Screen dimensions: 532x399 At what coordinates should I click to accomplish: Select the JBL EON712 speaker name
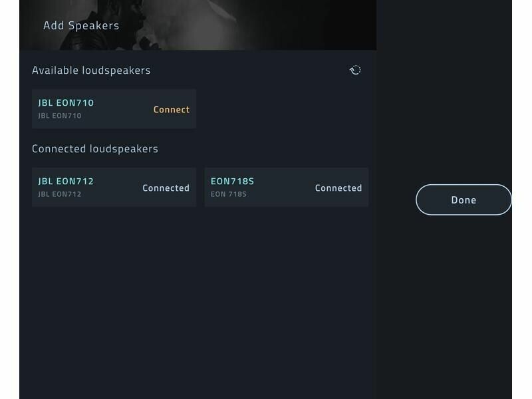coord(66,182)
